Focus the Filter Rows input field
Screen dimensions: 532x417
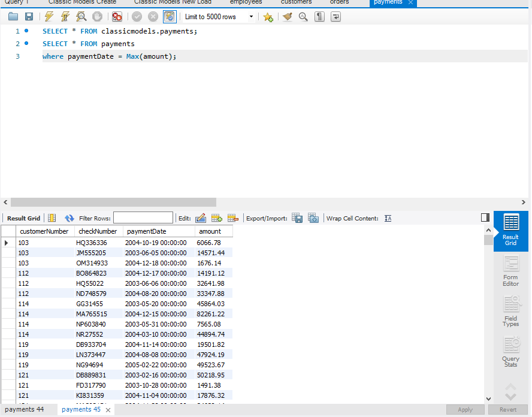143,218
